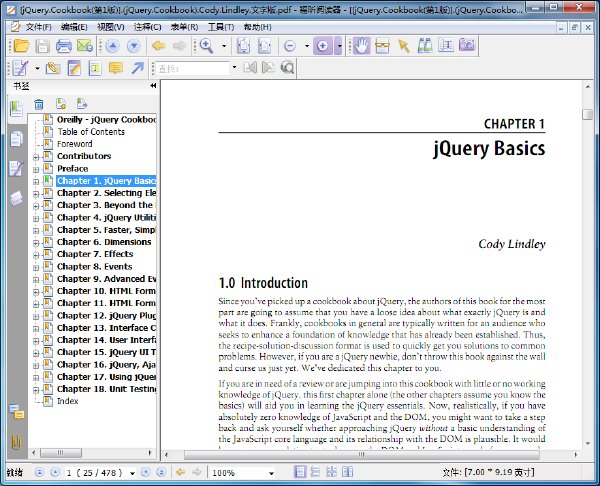Click the Fit Page icon

(243, 46)
